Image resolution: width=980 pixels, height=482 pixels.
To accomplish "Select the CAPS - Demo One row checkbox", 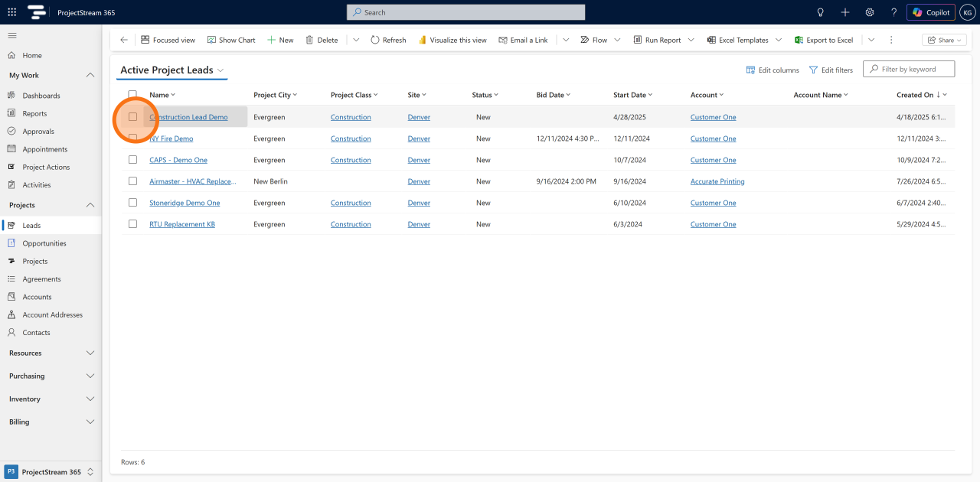I will pos(132,160).
